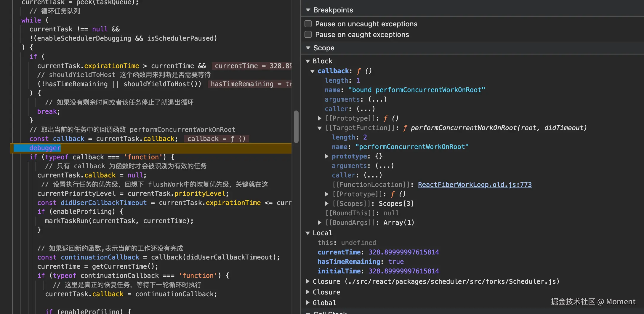Select the "performConcurrentWorkOnRoot" name value under TargetFunction
644x314 pixels.
coord(412,147)
